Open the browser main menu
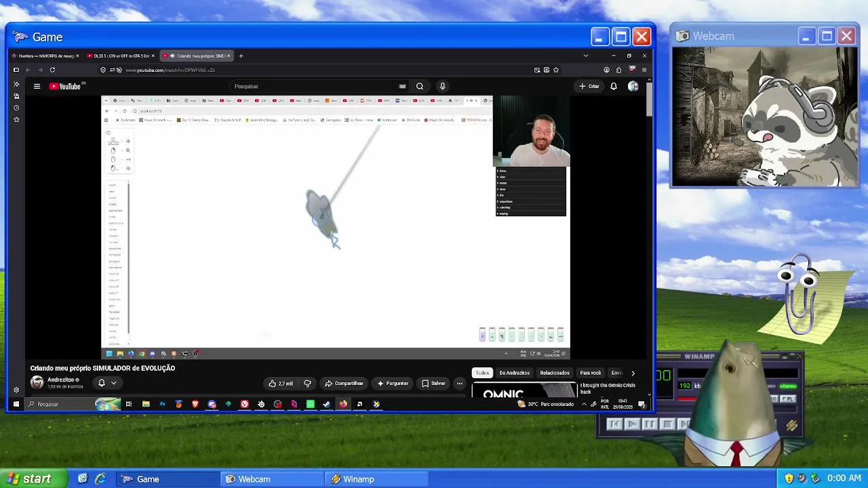Viewport: 868px width, 488px height. (x=644, y=70)
